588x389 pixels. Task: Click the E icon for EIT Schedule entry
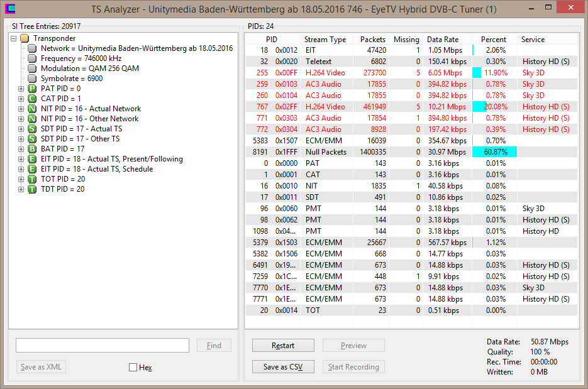point(32,169)
